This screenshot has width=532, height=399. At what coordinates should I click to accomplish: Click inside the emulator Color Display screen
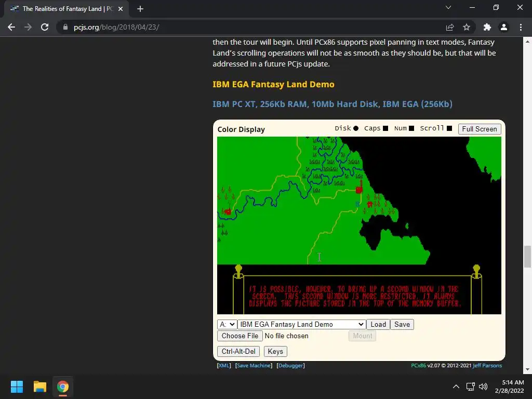point(359,225)
